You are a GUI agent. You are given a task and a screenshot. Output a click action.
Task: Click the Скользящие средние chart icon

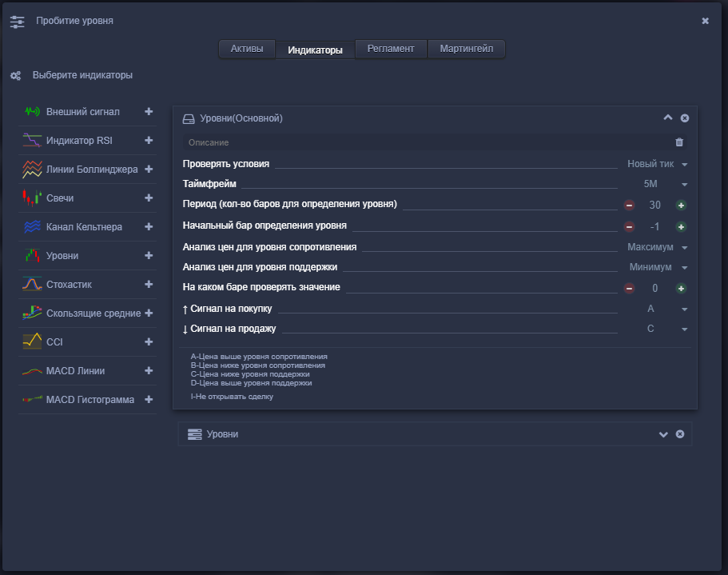tap(32, 313)
